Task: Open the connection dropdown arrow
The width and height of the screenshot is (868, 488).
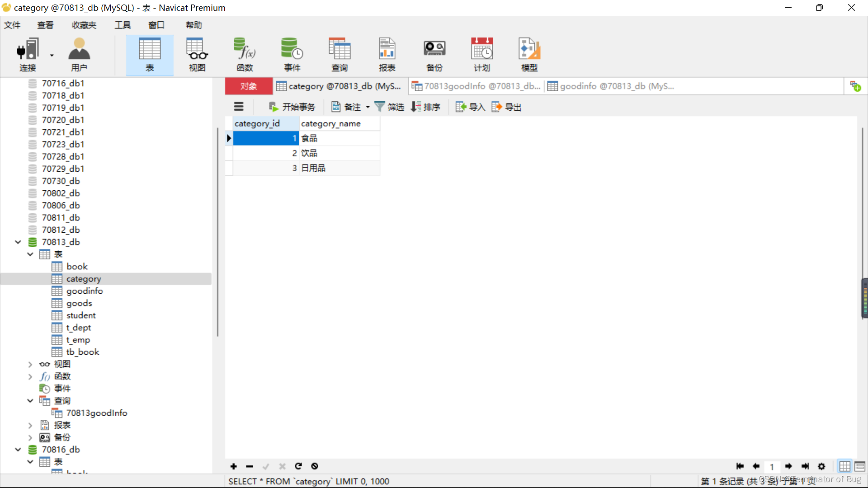Action: coord(52,55)
